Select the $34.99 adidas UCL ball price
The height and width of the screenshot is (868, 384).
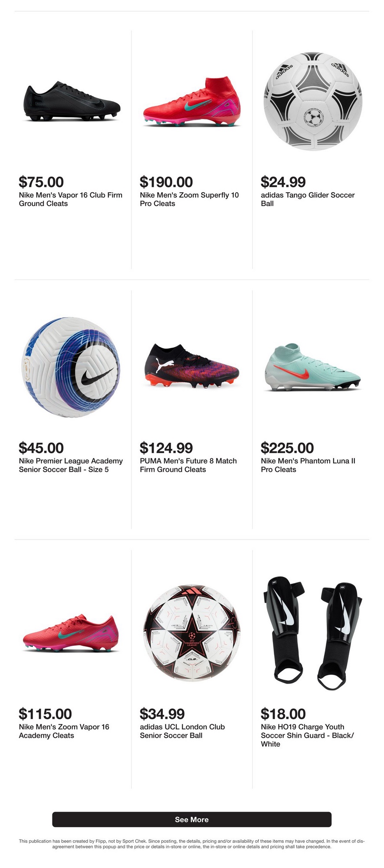click(x=162, y=713)
